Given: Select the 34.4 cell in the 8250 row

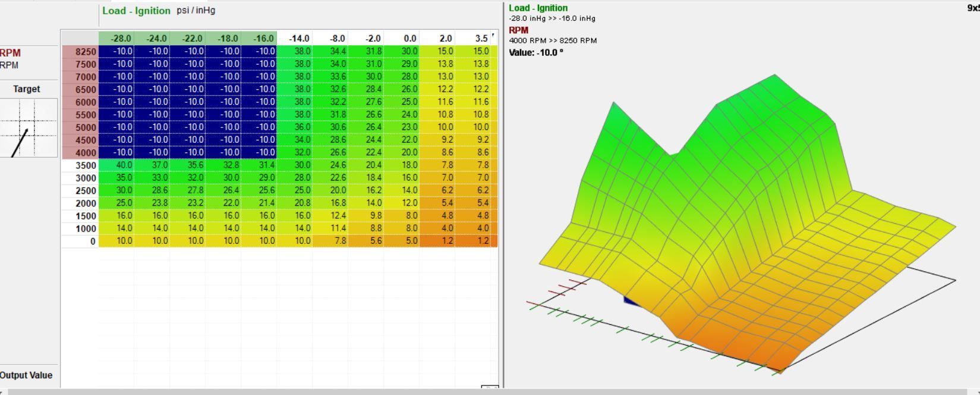Looking at the screenshot, I should point(330,52).
